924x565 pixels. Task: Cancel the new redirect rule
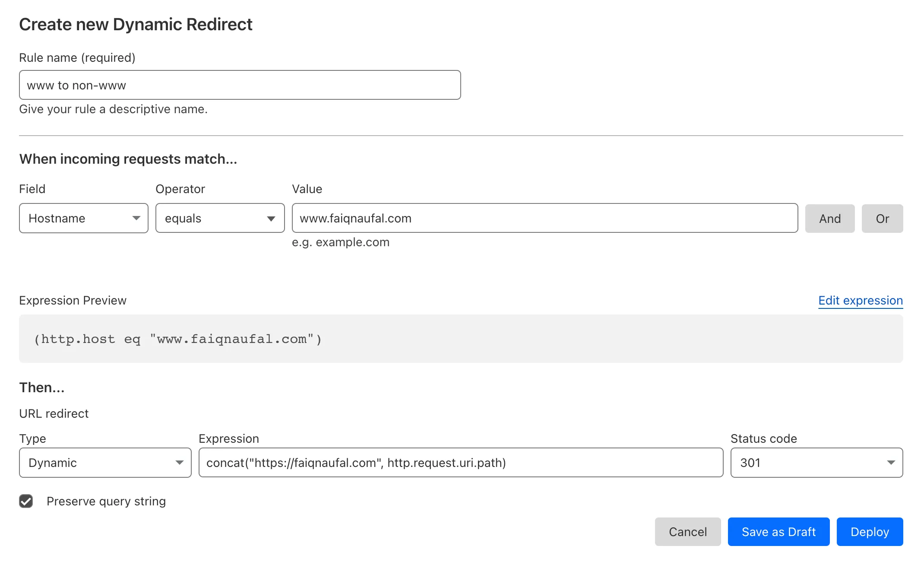pos(688,532)
